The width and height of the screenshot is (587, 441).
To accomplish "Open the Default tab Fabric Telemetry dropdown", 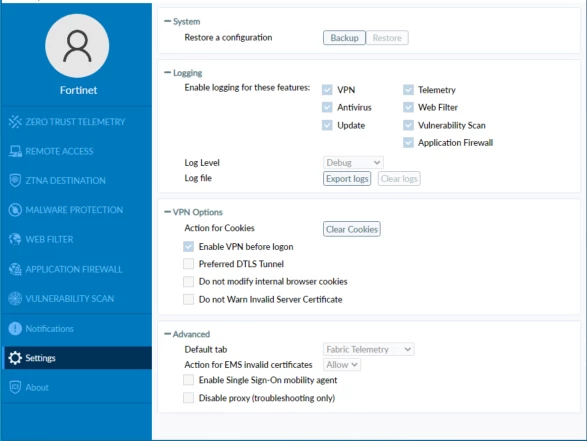I will (368, 349).
